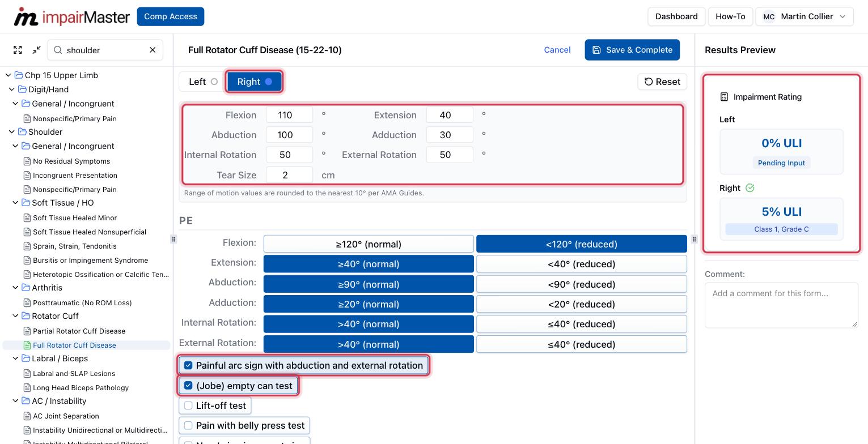Click the AC / Instability folder icon

(x=26, y=401)
